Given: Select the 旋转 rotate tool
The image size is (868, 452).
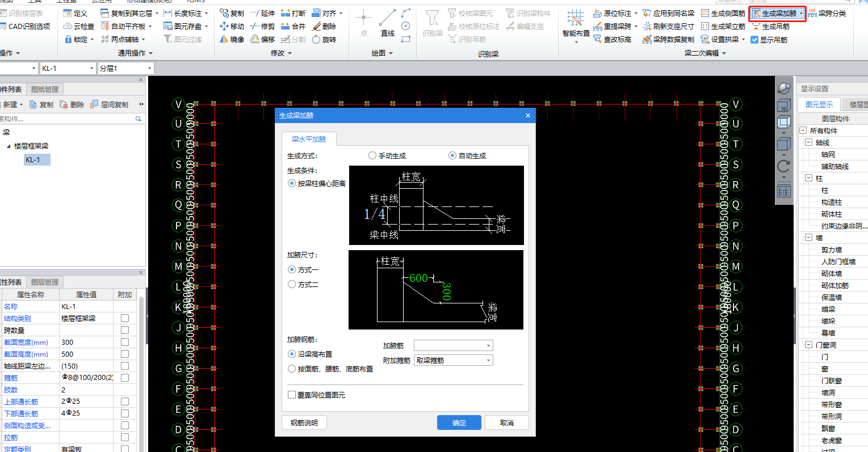Looking at the screenshot, I should click(324, 39).
